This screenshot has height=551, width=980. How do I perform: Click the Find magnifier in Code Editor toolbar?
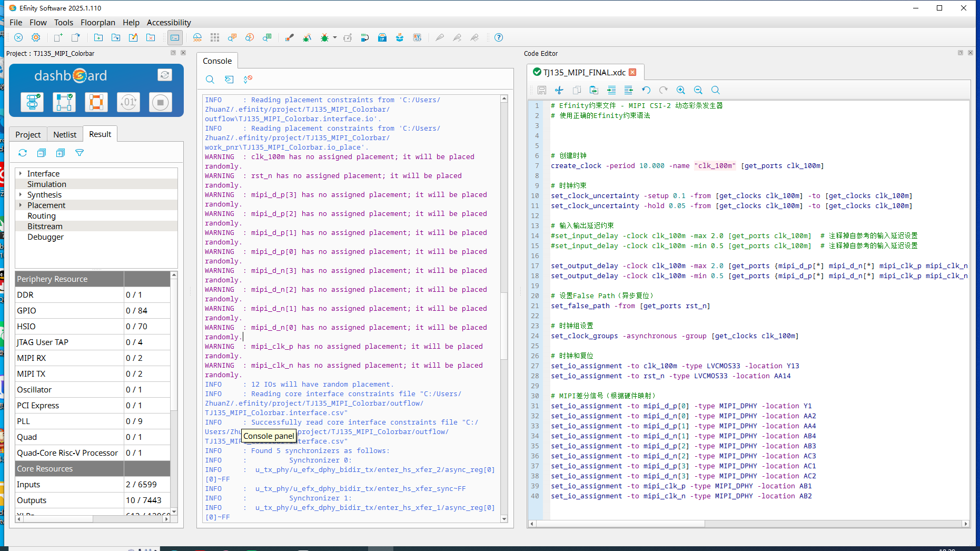pyautogui.click(x=716, y=90)
